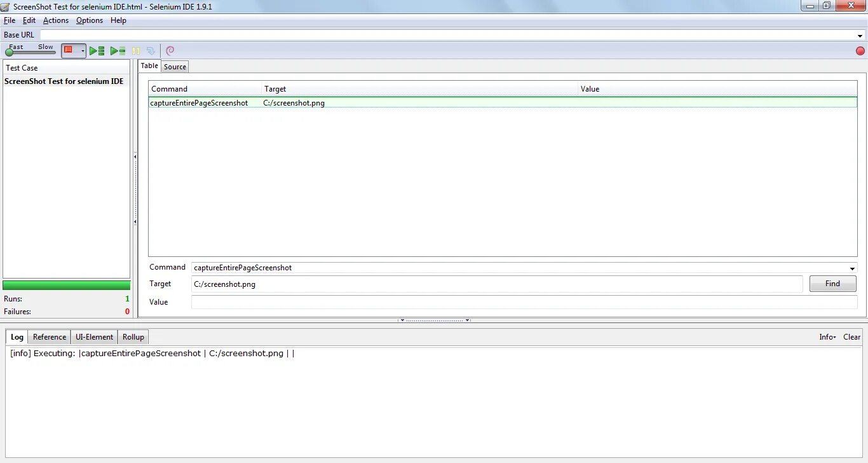Switch to the Table tab
Viewport: 868px width, 463px height.
click(x=149, y=66)
